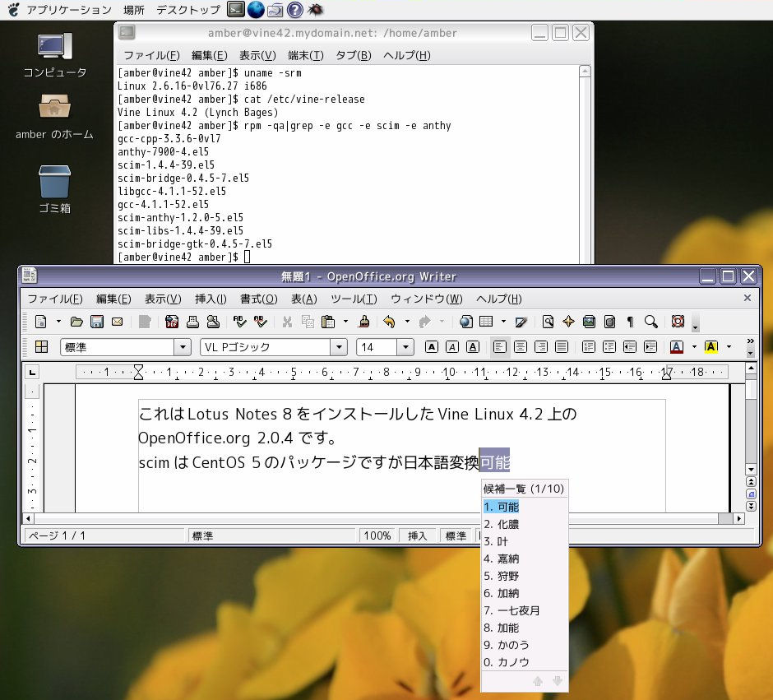Click the font size input field
This screenshot has height=700, width=773.
point(377,347)
